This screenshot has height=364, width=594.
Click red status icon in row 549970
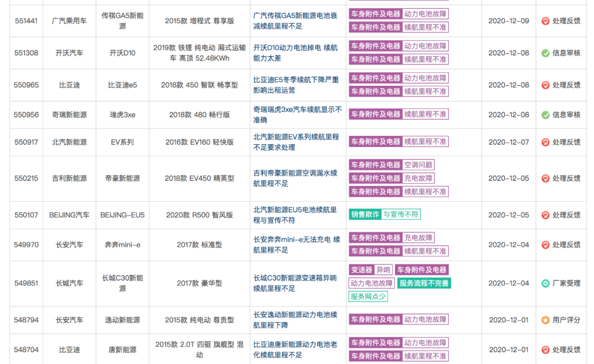545,245
